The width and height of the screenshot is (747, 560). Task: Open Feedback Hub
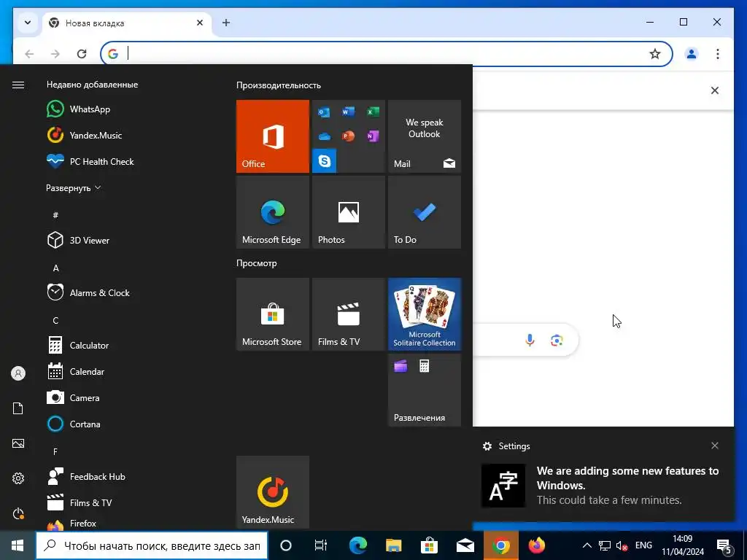coord(86,477)
